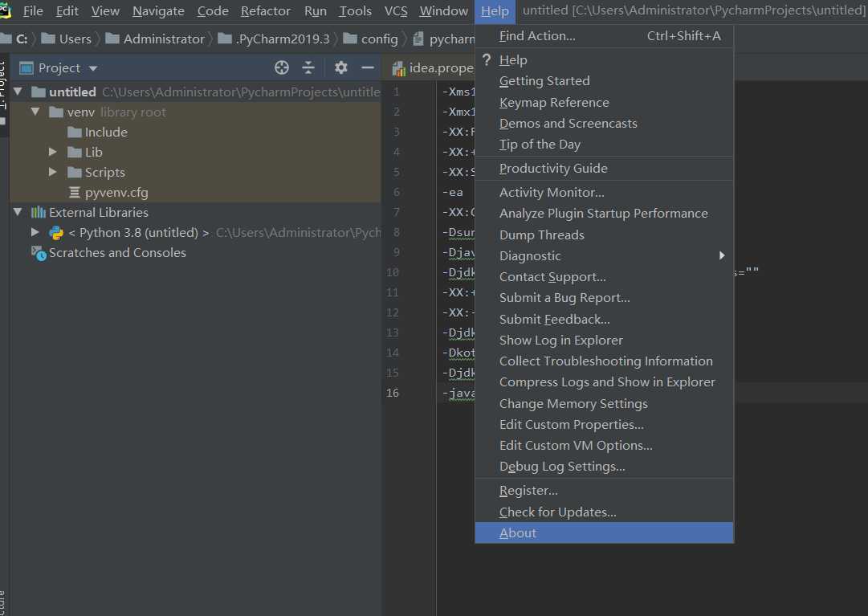This screenshot has width=868, height=616.
Task: Click About in the Help menu
Action: coord(605,533)
